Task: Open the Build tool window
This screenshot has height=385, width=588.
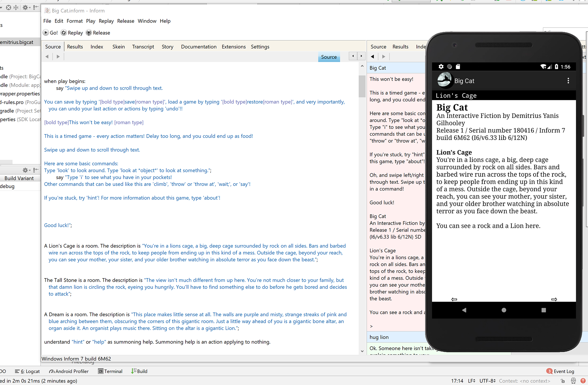Action: pyautogui.click(x=139, y=371)
